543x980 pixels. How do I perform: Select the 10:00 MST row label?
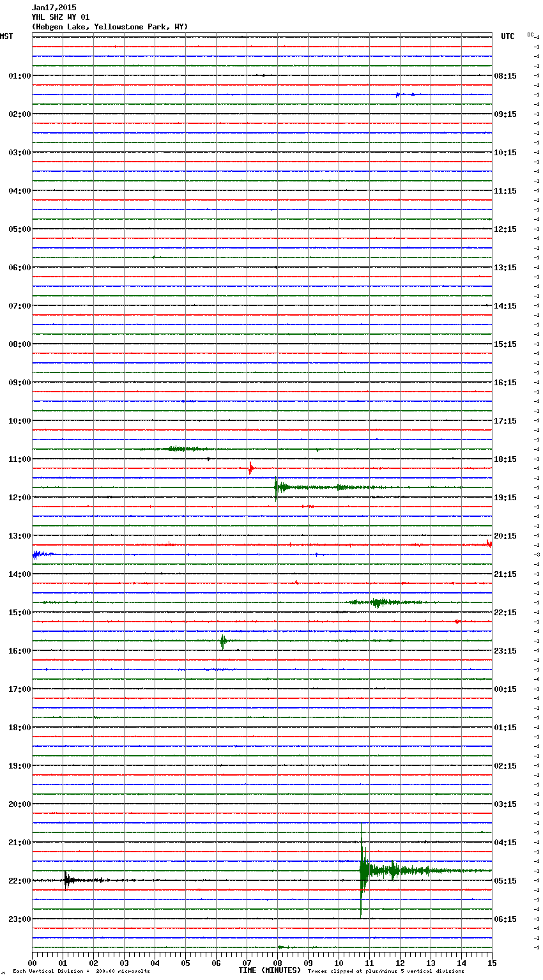[20, 421]
